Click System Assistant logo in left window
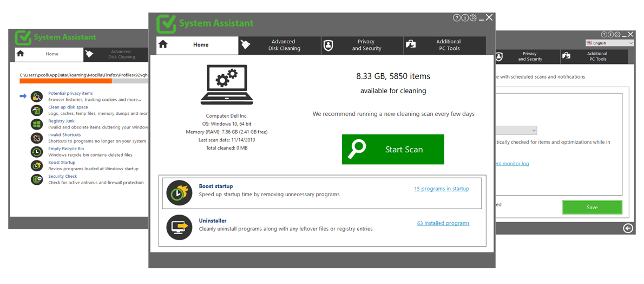 [23, 37]
